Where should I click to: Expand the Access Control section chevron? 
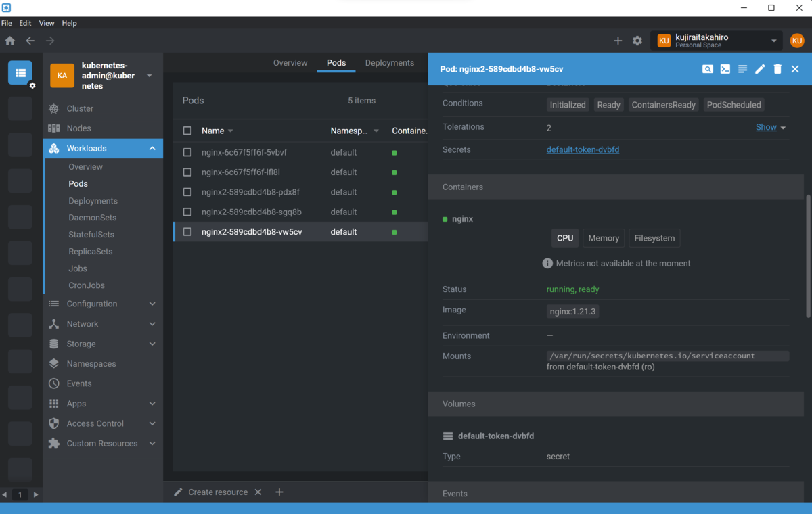coord(152,423)
